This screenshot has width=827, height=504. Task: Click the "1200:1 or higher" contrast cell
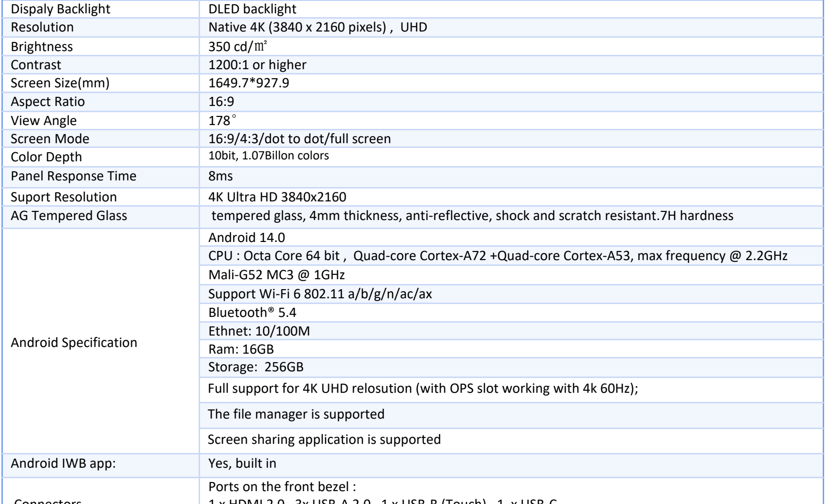[257, 65]
